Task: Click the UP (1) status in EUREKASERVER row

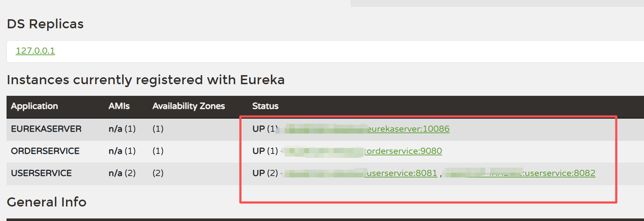Action: click(265, 129)
